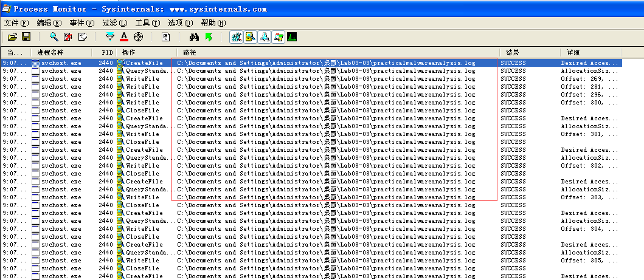Toggle Show Registry Activity button
Screen dimensions: 644x280
237,37
